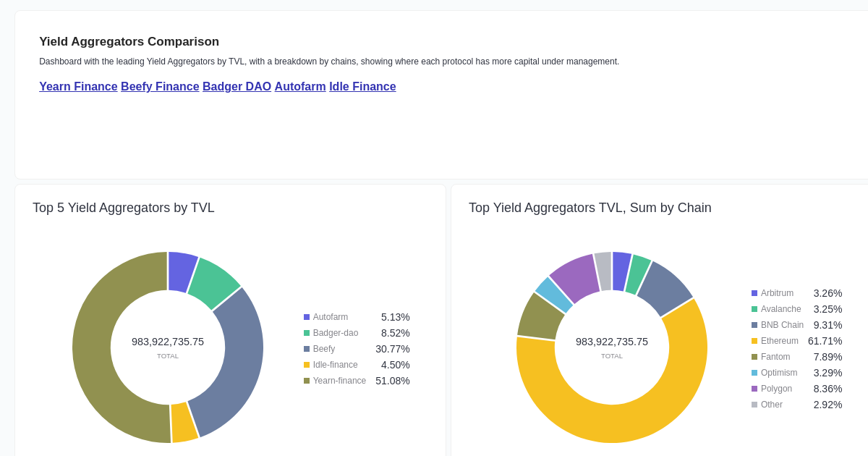
Task: Click the BNB Chain legend color marker
Action: [x=754, y=325]
